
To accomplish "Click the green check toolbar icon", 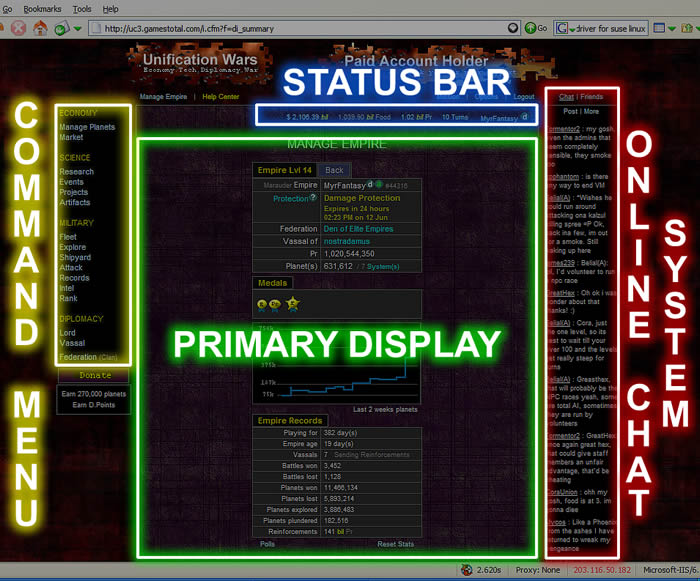I will tap(61, 28).
